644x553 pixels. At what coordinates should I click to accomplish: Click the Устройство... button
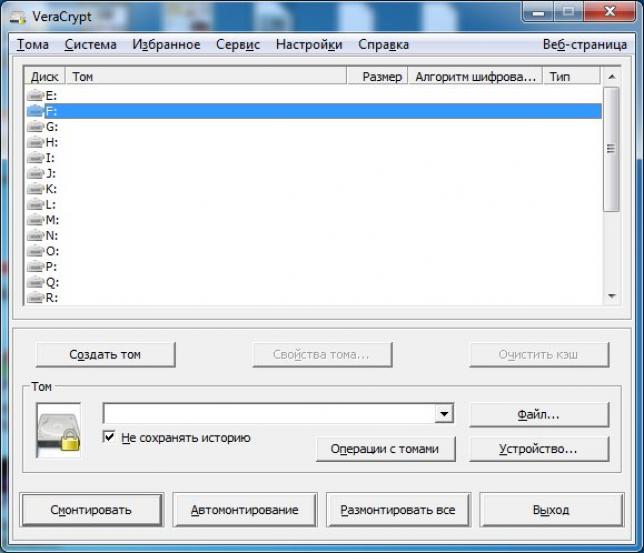tap(538, 449)
